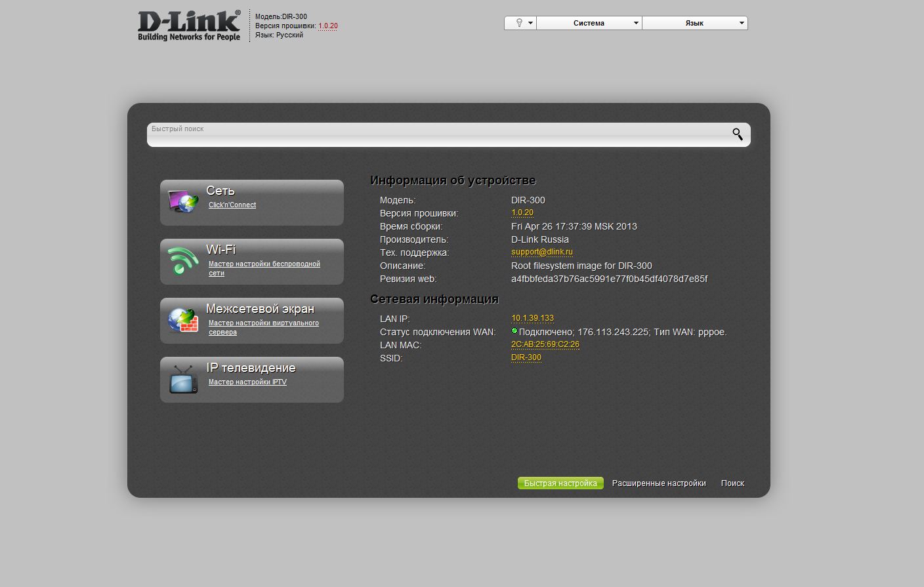Open the Click'n'Connect link
The image size is (924, 587).
coord(232,205)
